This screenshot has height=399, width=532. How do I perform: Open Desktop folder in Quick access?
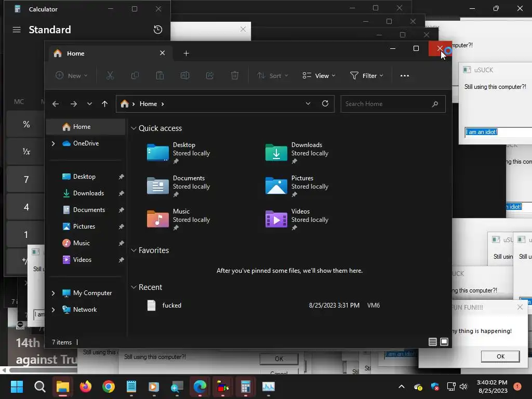[179, 153]
